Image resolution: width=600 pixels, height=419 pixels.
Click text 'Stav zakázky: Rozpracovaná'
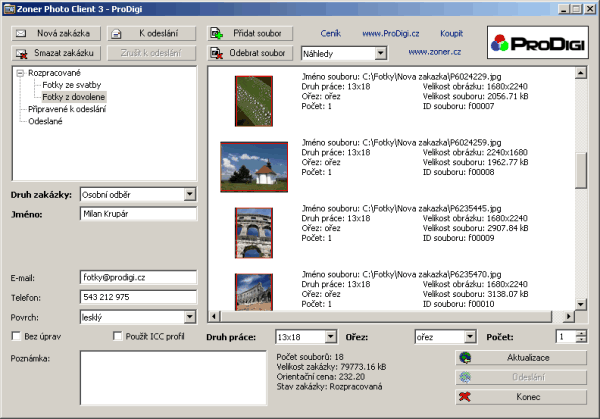[x=329, y=387]
